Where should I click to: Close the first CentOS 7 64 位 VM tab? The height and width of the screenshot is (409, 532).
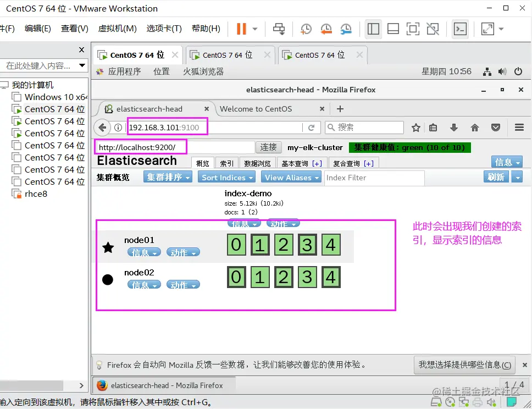[x=175, y=54]
